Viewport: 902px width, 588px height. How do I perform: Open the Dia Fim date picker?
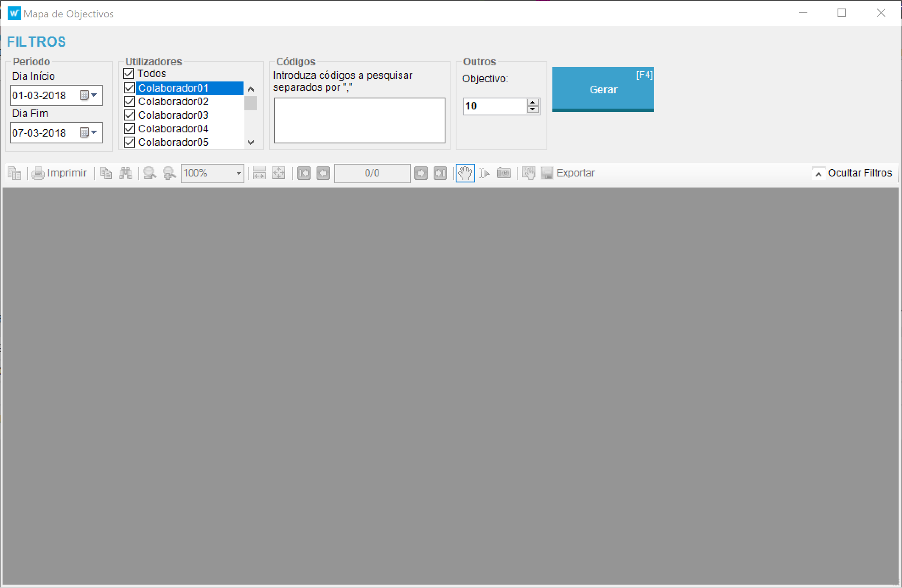click(90, 132)
